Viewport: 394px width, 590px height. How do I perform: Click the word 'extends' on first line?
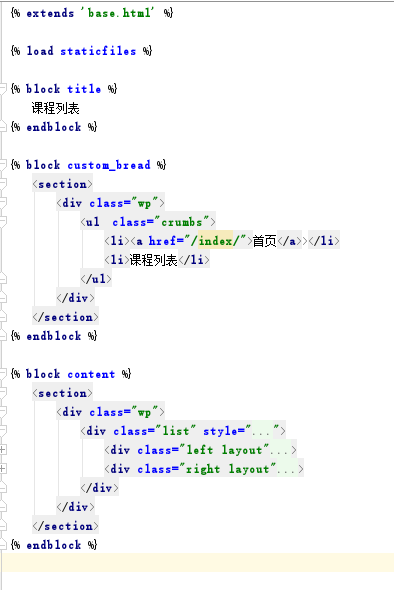pyautogui.click(x=50, y=13)
